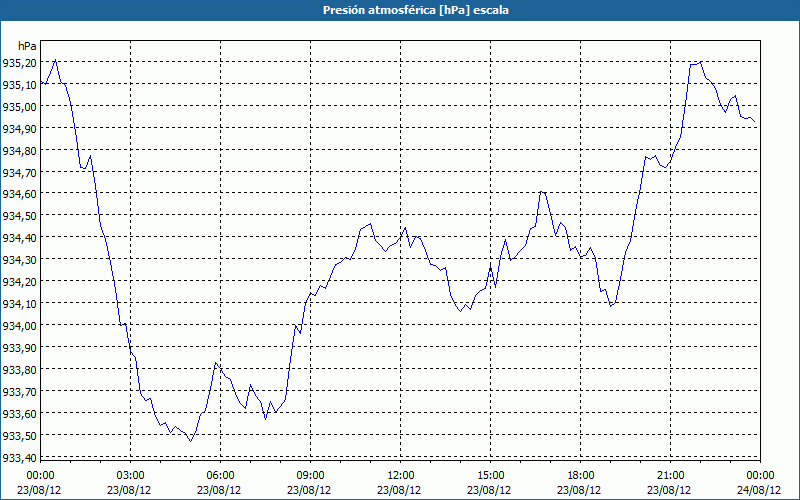Select the 24/08/12 date label
Viewport: 800px width, 500px height.
coord(760,490)
